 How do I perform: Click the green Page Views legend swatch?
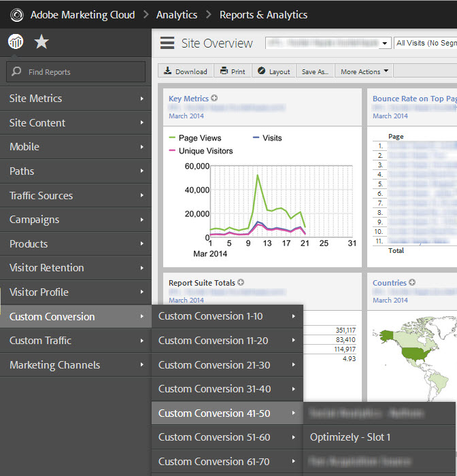pyautogui.click(x=172, y=137)
